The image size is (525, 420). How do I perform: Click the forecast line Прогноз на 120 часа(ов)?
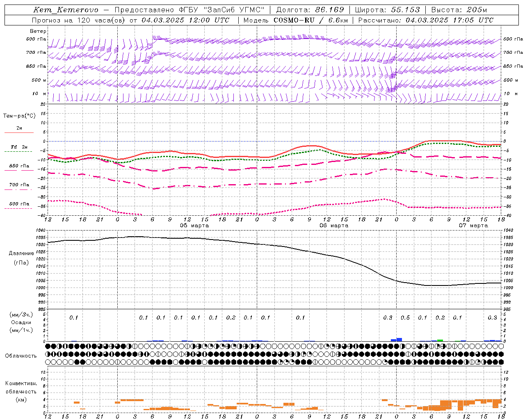click(79, 20)
